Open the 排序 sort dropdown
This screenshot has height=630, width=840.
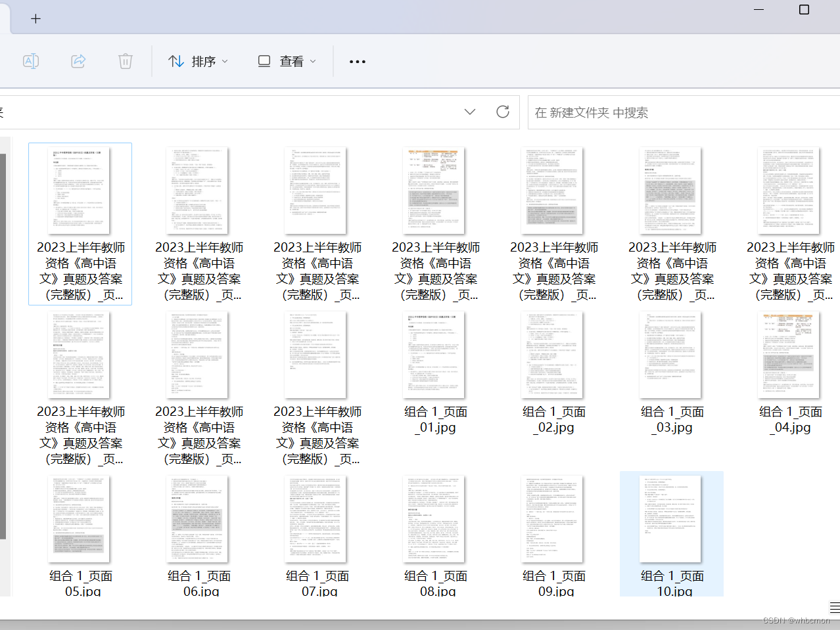[198, 61]
